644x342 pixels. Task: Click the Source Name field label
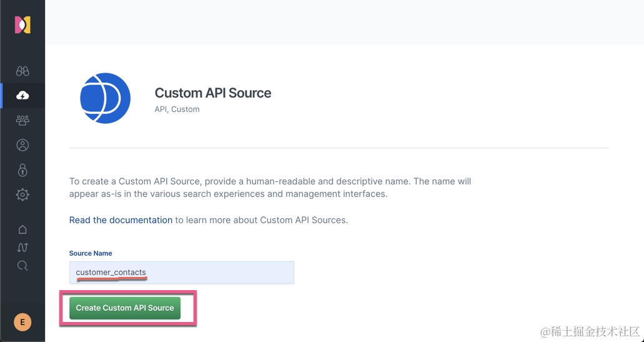pyautogui.click(x=91, y=253)
